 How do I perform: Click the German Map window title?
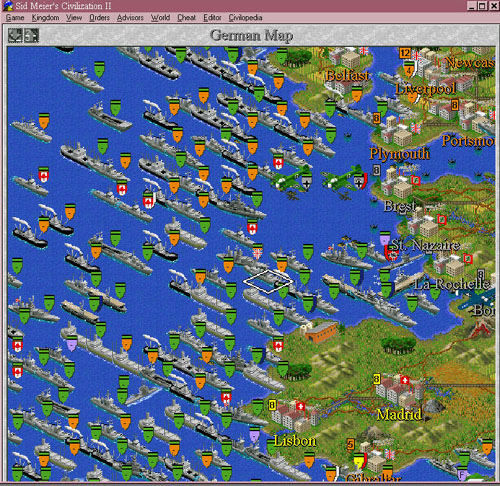(252, 35)
